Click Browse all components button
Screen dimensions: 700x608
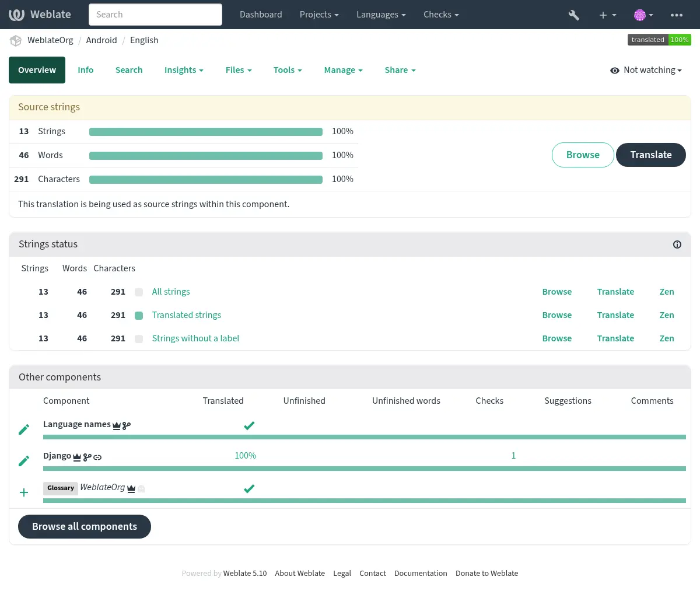(85, 526)
